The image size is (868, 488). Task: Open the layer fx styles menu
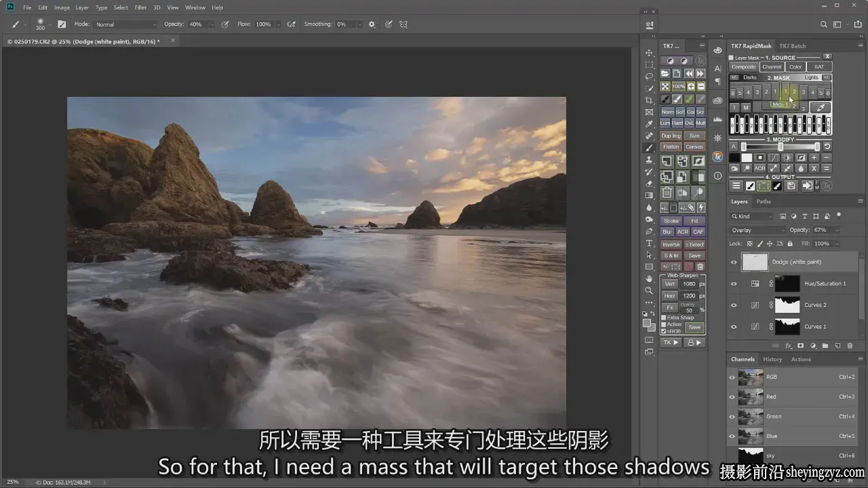pos(788,346)
